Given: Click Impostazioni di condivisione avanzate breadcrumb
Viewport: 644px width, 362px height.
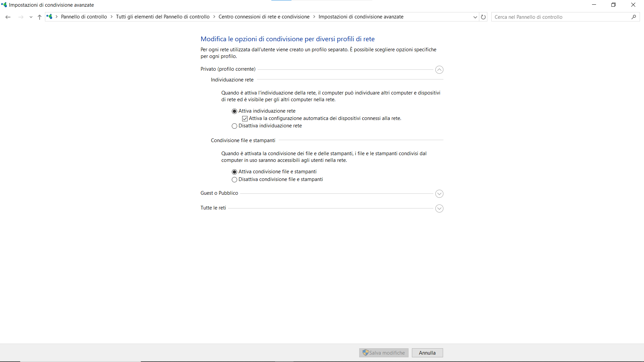Looking at the screenshot, I should click(361, 17).
